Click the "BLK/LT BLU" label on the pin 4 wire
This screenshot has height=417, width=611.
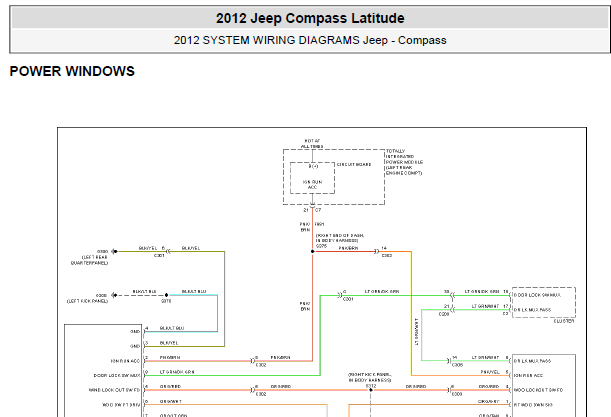pos(172,328)
